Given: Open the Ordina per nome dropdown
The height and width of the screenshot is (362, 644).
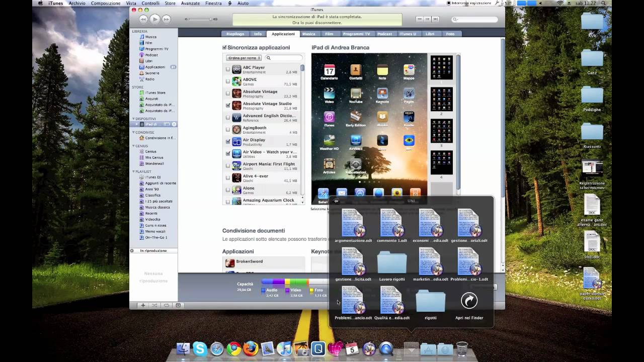Looking at the screenshot, I should [x=244, y=58].
